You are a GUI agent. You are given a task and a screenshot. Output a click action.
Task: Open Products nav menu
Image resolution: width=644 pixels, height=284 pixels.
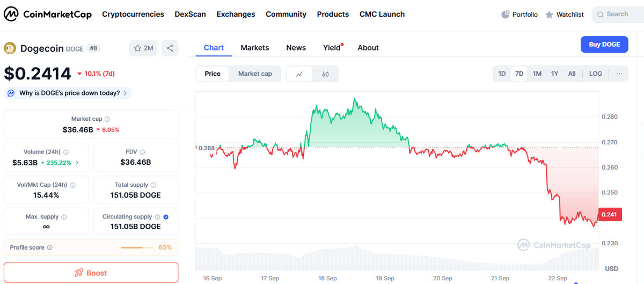pyautogui.click(x=333, y=14)
